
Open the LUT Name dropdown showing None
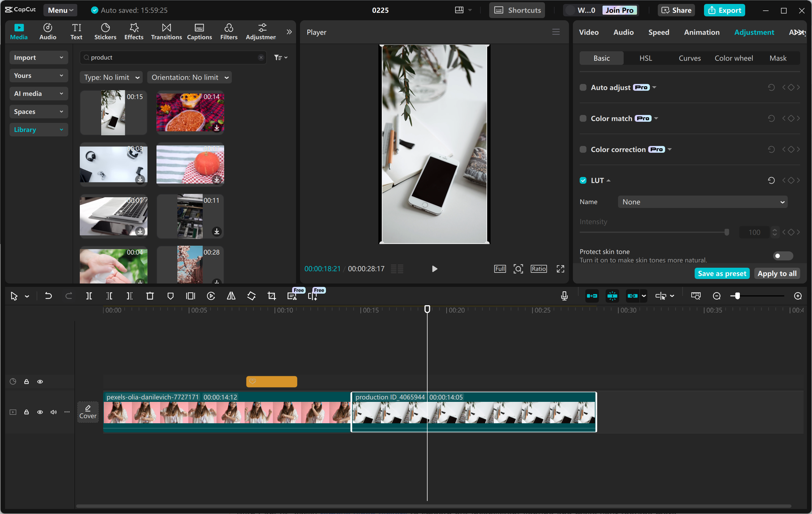click(702, 201)
